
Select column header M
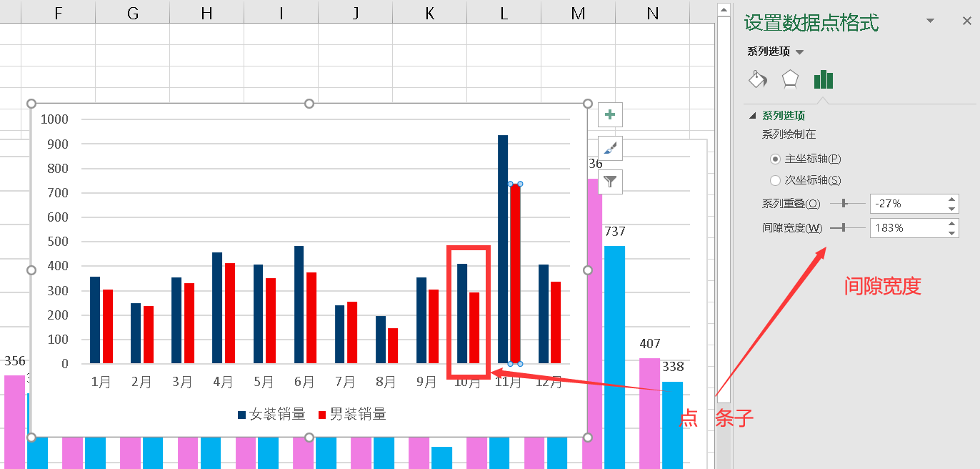coord(578,12)
